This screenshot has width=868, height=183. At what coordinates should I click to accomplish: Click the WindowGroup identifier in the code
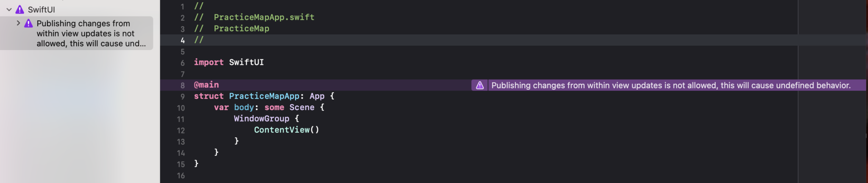tap(262, 119)
